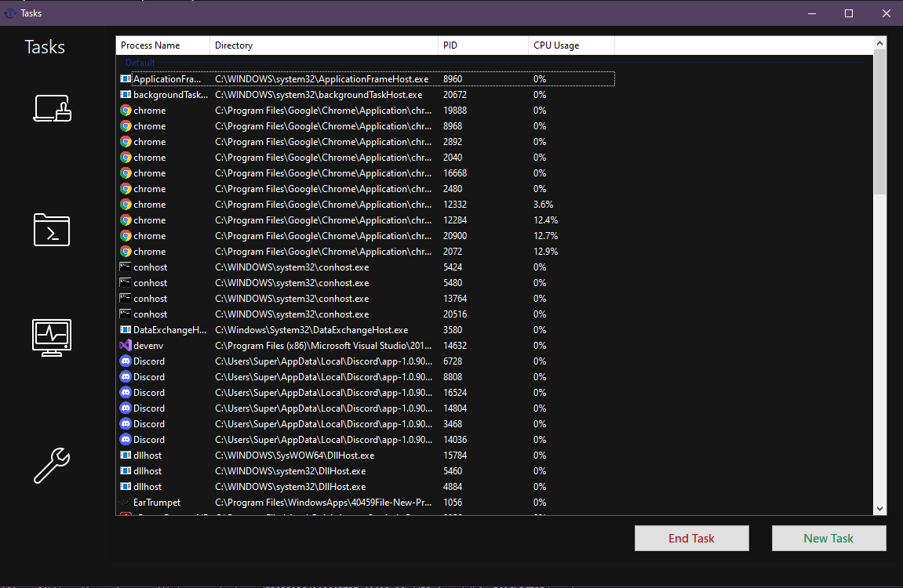
Task: Select devenv PID 14632 cell
Action: 455,346
